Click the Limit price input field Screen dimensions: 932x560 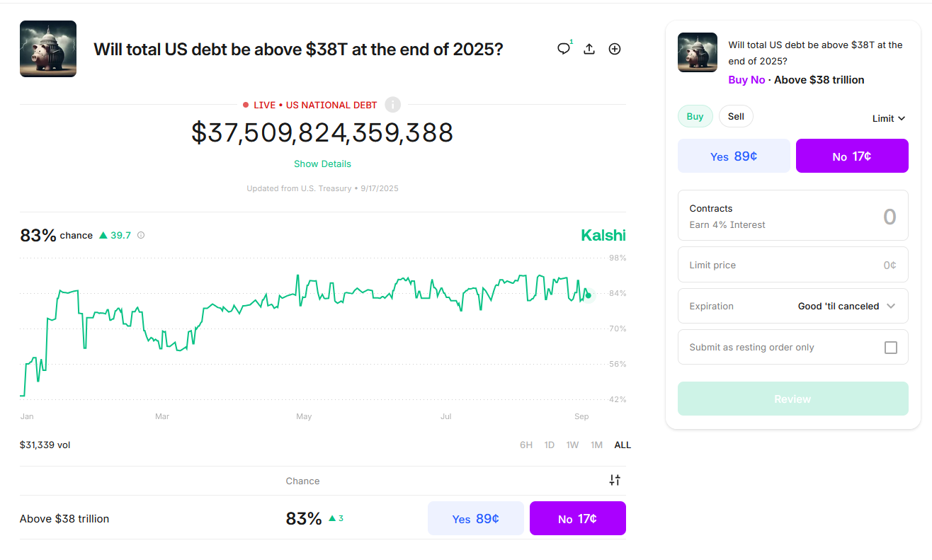(792, 265)
